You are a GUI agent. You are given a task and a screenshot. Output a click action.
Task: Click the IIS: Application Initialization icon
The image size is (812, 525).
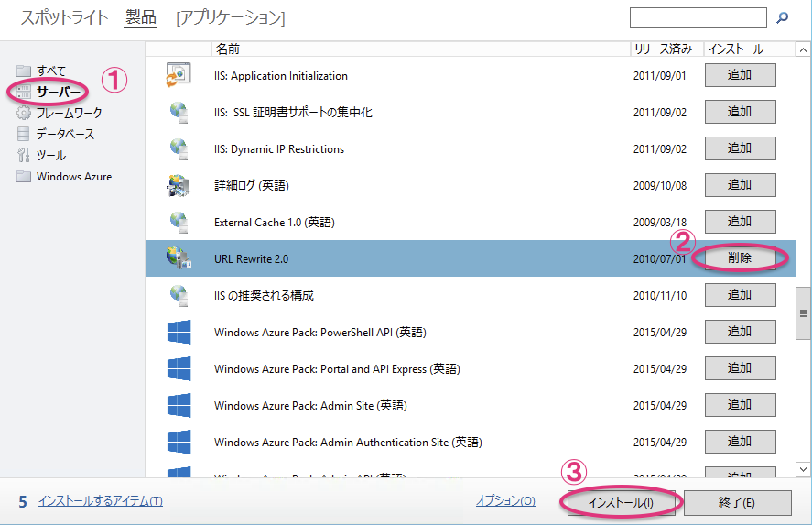click(x=179, y=75)
